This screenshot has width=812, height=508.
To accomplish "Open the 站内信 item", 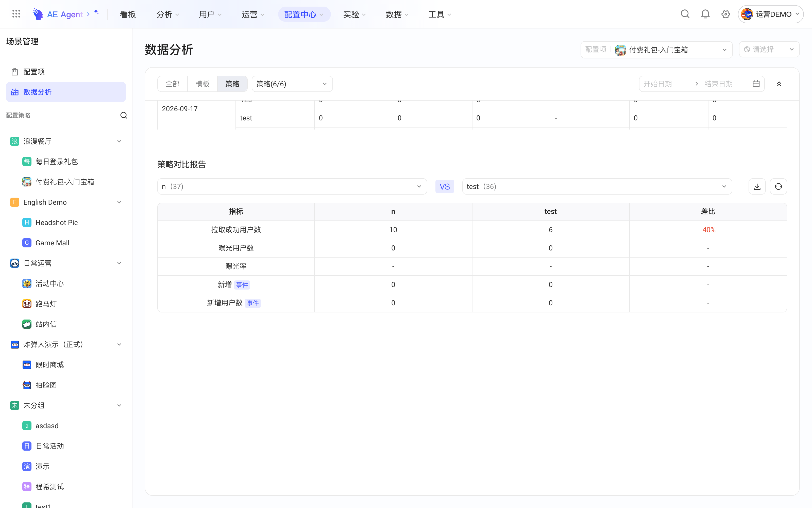I will (x=66, y=324).
